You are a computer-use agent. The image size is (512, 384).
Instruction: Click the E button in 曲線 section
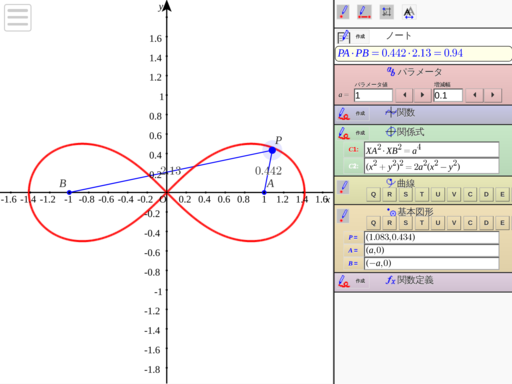tap(502, 194)
